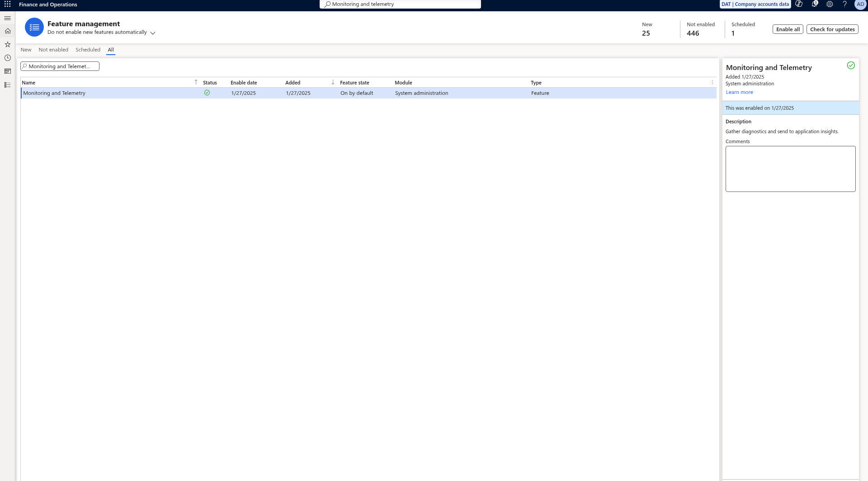Click the 'Feature' type cell
This screenshot has width=868, height=481.
click(x=540, y=93)
